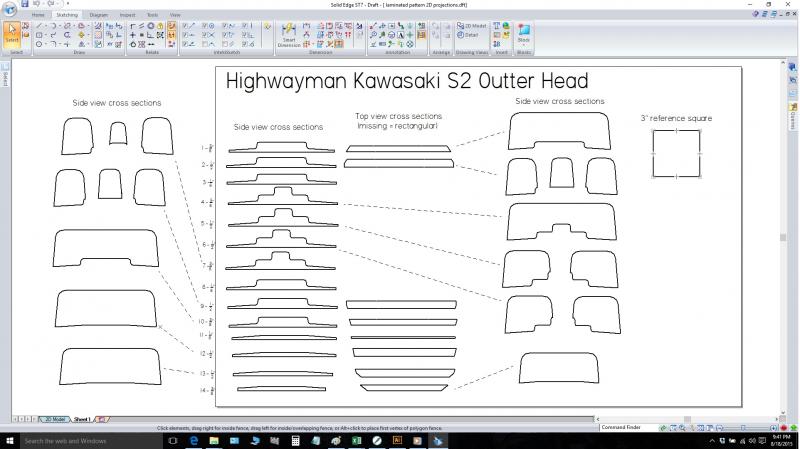Click the Lock relationship icon
The width and height of the screenshot is (800, 449).
[x=160, y=26]
